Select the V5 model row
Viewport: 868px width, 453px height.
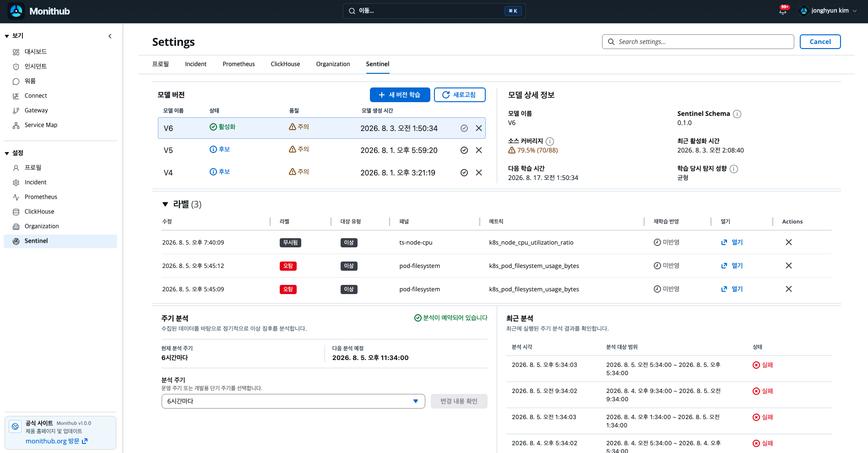321,150
